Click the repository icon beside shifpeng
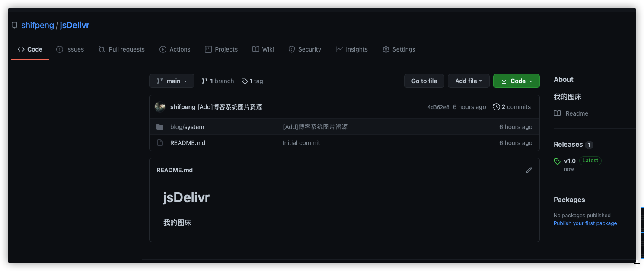Screen dimensions: 644x271 [14, 25]
